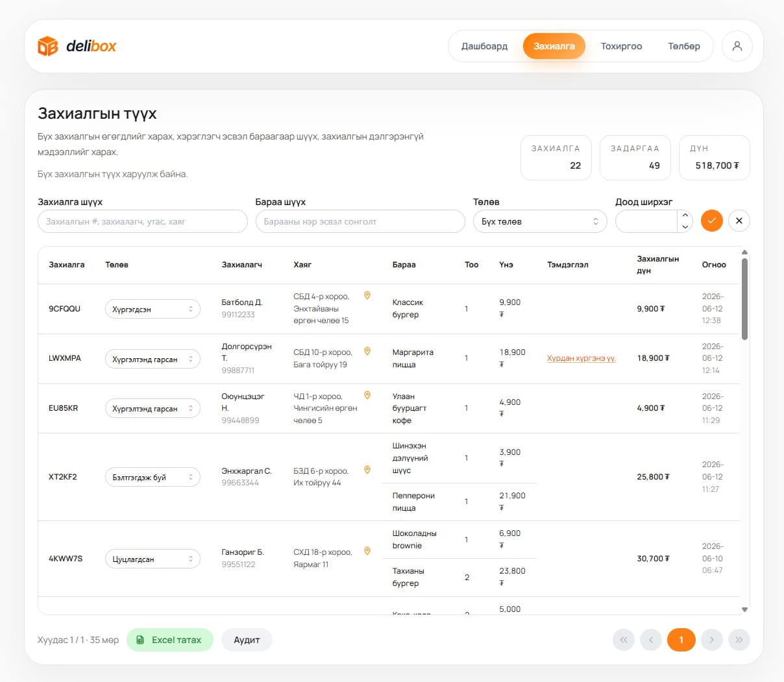Image resolution: width=784 pixels, height=682 pixels.
Task: Change status dropdown of order 9CFQQU
Action: tap(153, 309)
